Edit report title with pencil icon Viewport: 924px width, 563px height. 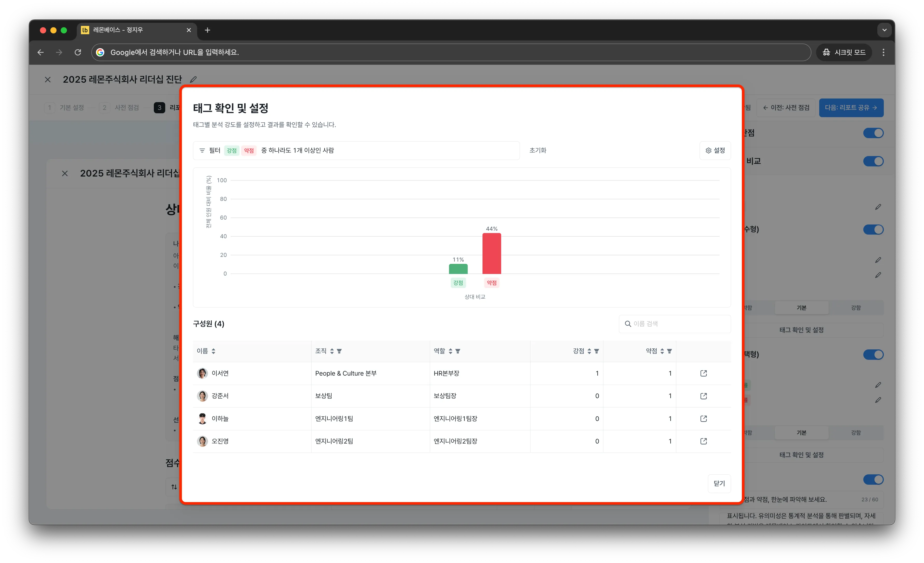pos(193,80)
